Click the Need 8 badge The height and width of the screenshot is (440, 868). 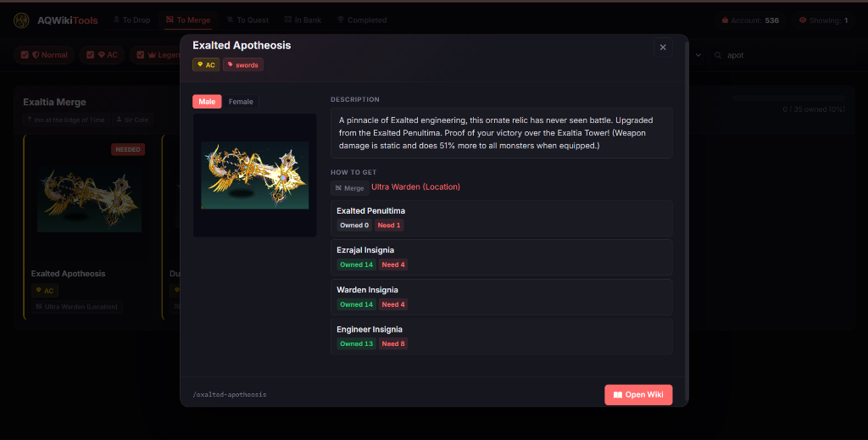393,343
